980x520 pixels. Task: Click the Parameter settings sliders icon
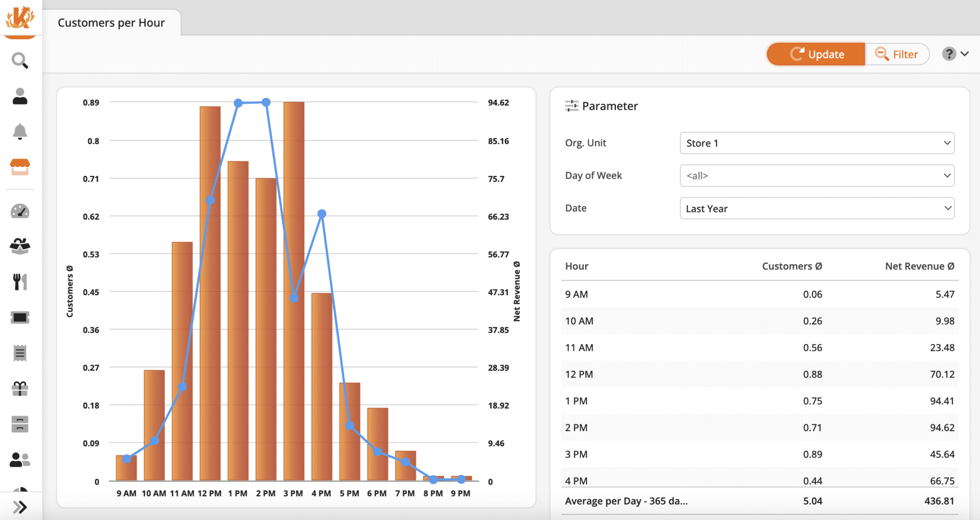click(x=571, y=106)
